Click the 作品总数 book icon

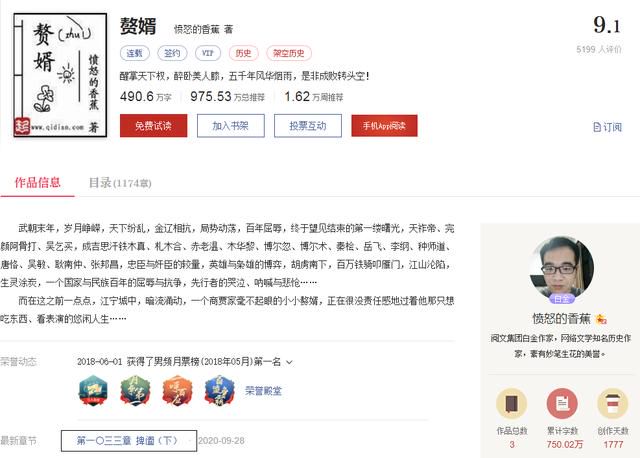511,404
